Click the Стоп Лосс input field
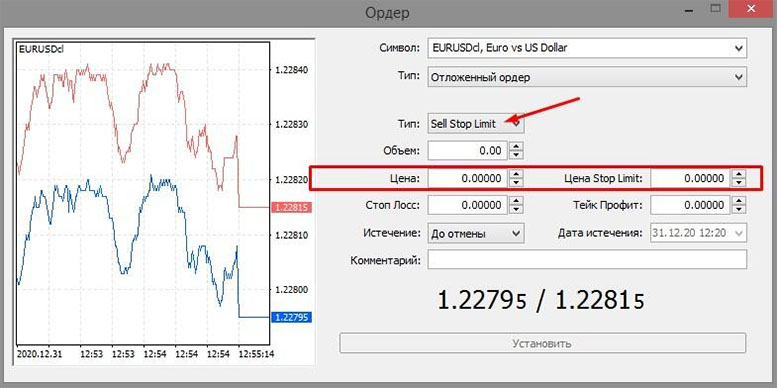The image size is (777, 388). coord(468,205)
